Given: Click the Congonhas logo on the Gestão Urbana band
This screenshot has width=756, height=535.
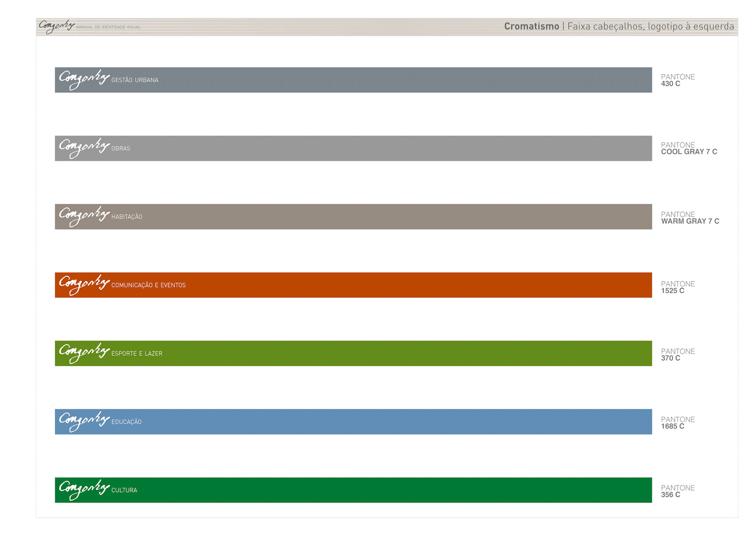Looking at the screenshot, I should coord(84,80).
